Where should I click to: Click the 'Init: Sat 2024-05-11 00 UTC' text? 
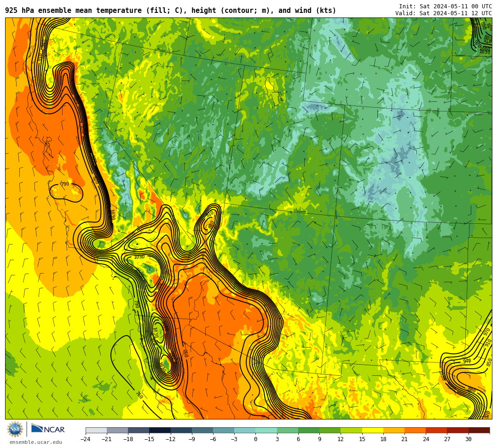(x=445, y=6)
